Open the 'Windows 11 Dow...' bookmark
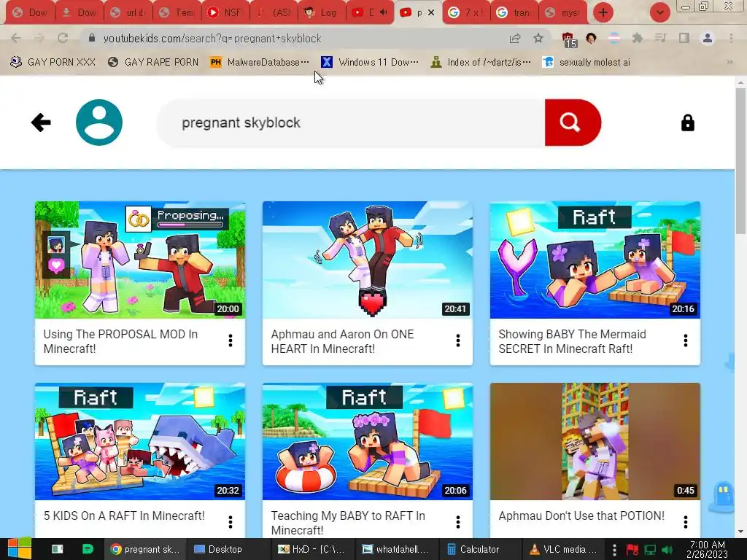The height and width of the screenshot is (560, 747). point(370,62)
